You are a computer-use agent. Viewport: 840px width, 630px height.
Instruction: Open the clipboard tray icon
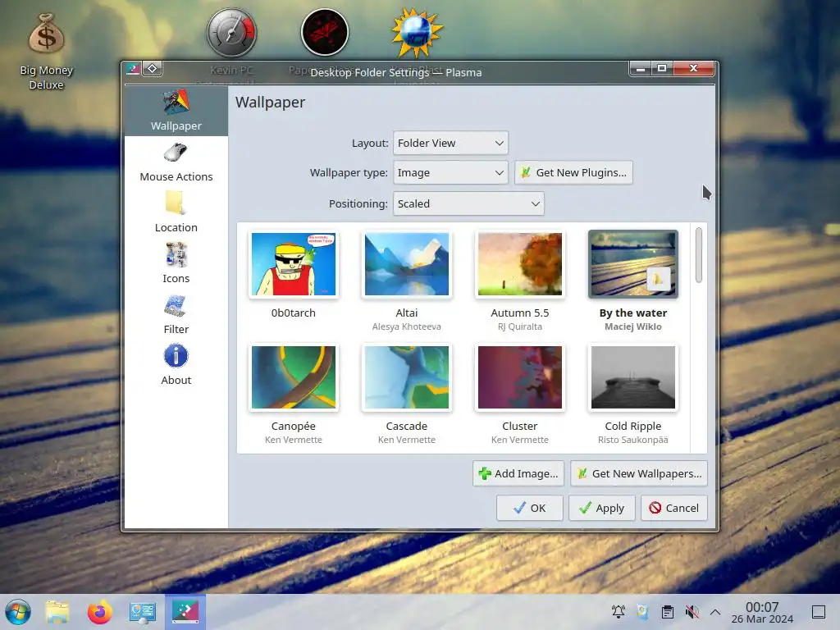667,612
